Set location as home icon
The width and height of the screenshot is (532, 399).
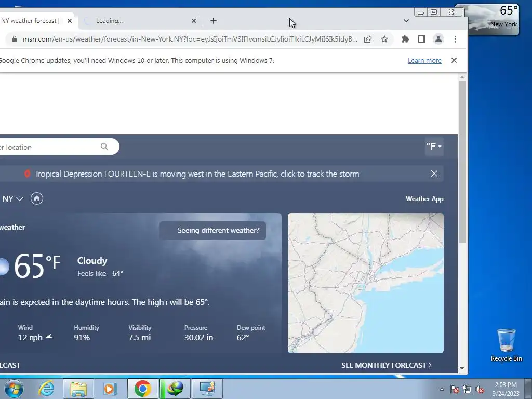(x=37, y=198)
